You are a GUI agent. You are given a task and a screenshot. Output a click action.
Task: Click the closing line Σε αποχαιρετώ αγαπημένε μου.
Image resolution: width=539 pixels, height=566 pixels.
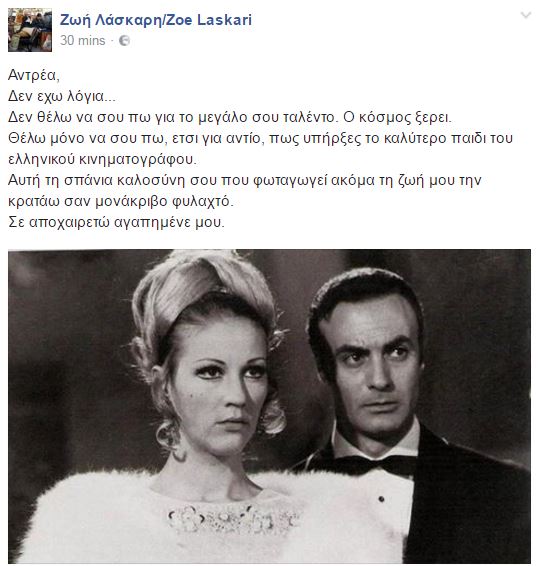click(116, 222)
